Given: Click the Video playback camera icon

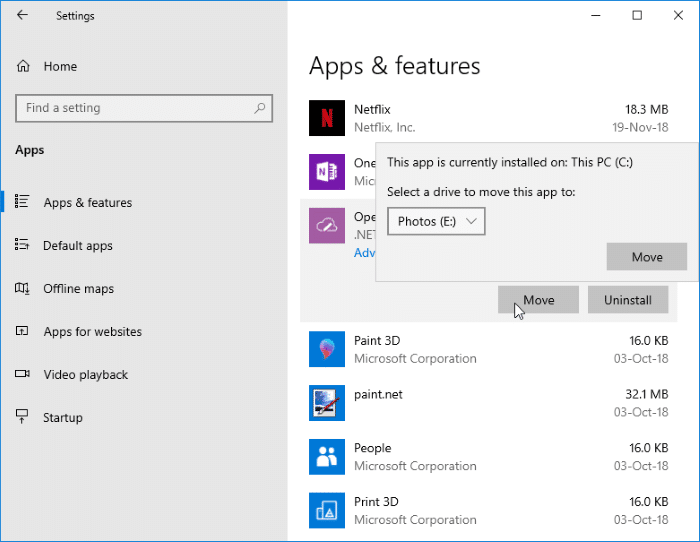Looking at the screenshot, I should point(22,374).
